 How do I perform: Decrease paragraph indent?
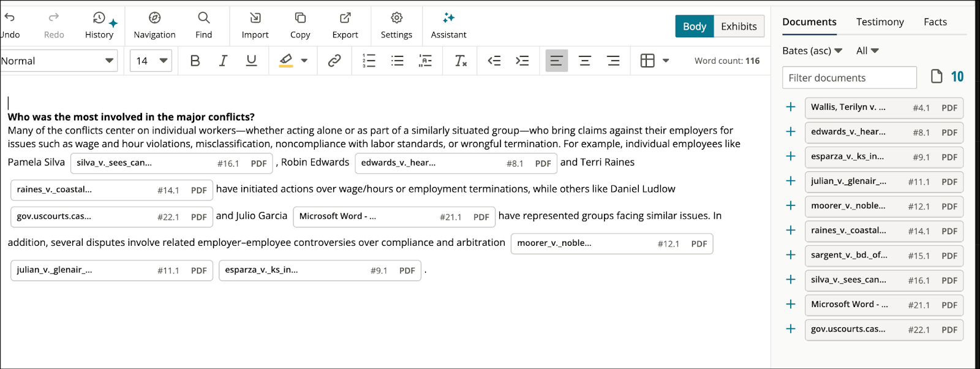click(494, 61)
